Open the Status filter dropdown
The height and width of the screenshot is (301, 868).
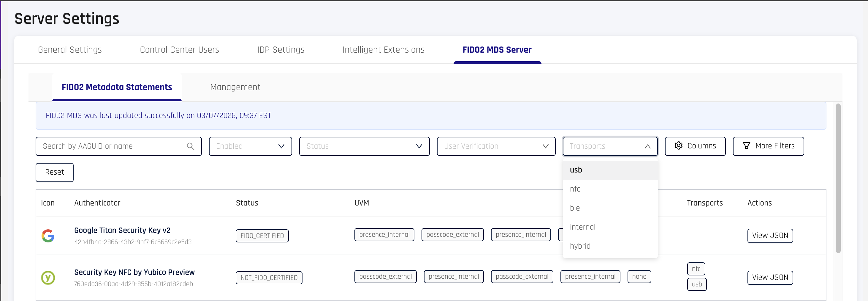pos(364,146)
